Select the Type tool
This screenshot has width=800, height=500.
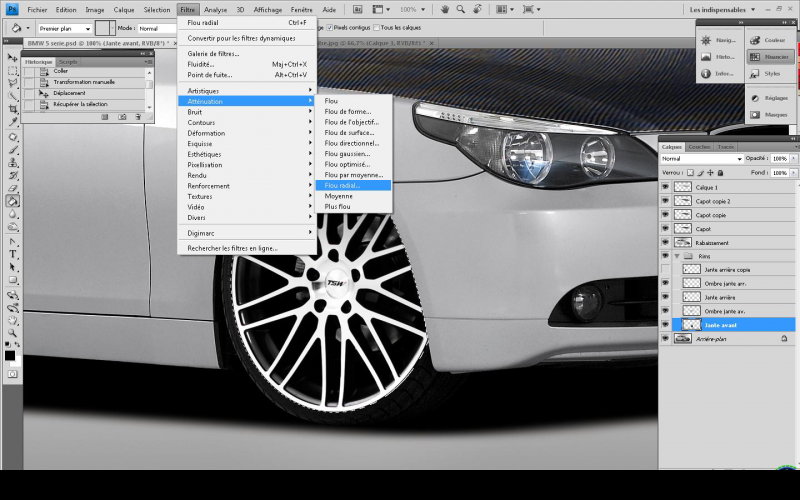tap(13, 255)
